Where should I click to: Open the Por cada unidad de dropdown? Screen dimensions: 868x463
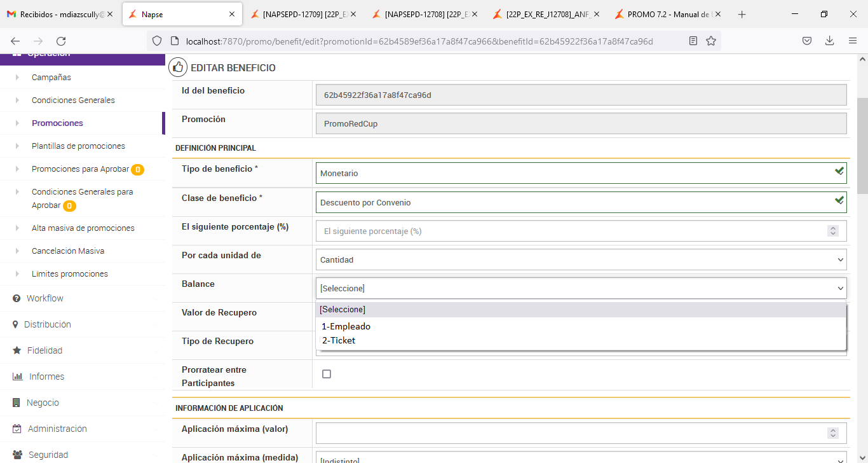[x=581, y=259]
